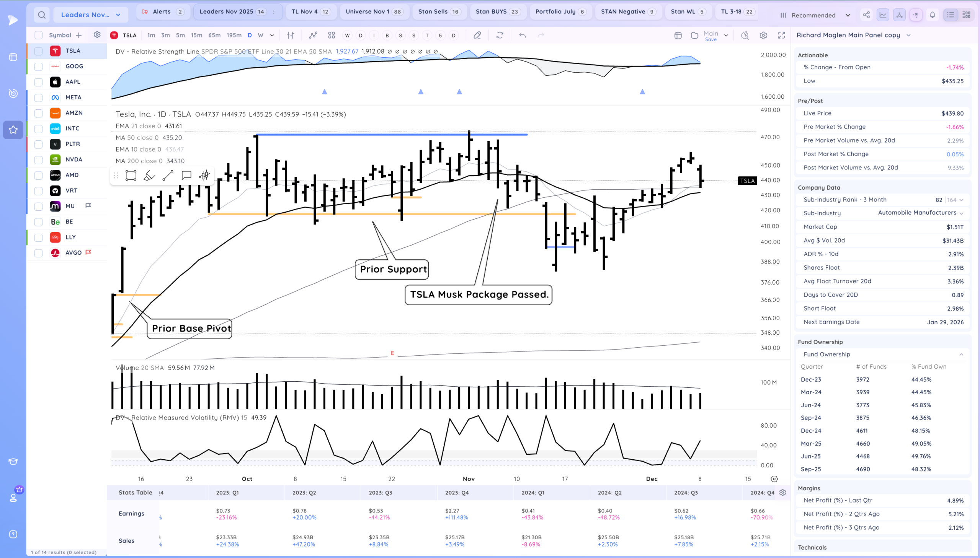980x558 pixels.
Task: Select the rectangle drawing tool
Action: [x=131, y=176]
